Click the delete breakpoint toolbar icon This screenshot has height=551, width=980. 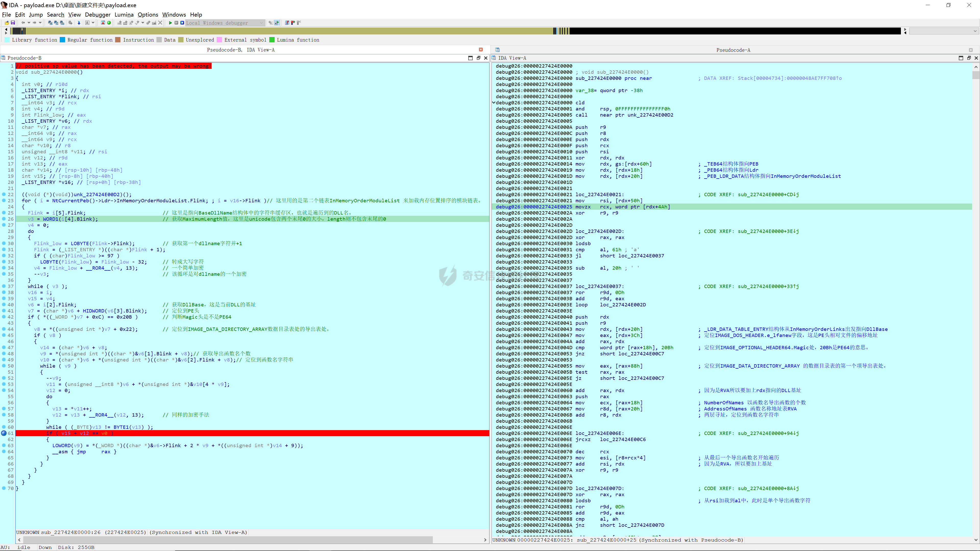tap(299, 23)
